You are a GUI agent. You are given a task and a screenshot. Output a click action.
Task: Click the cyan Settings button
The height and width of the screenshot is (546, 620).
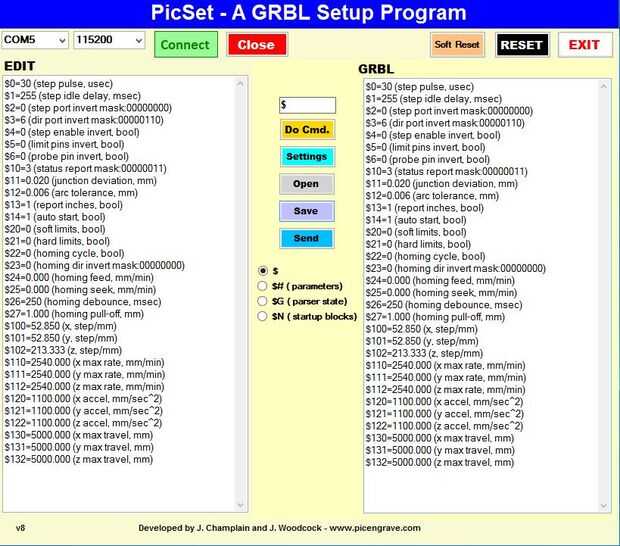pos(307,157)
